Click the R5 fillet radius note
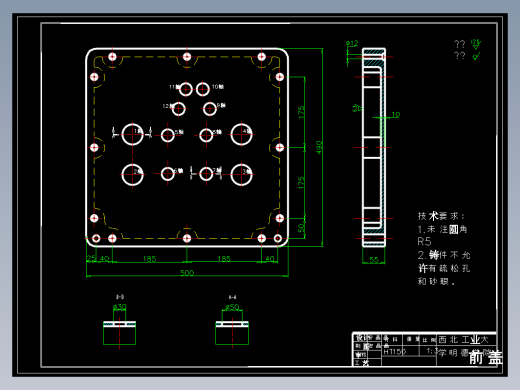This screenshot has width=520, height=390. [x=424, y=241]
